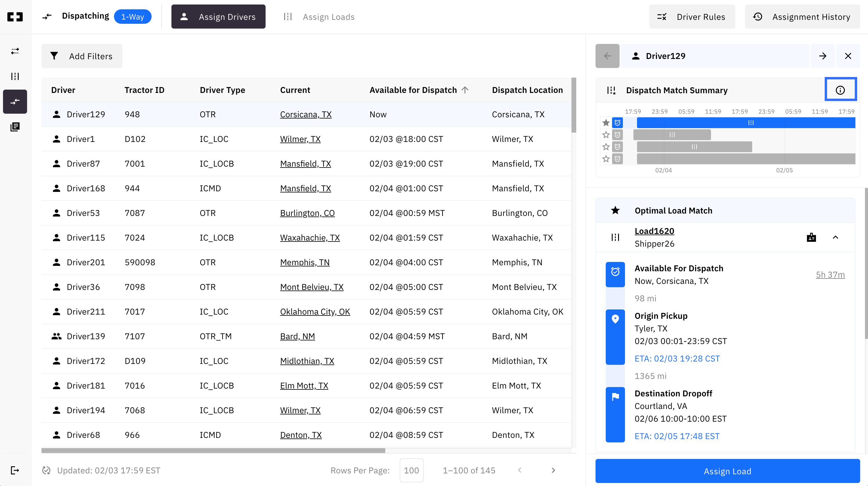The width and height of the screenshot is (868, 486).
Task: Click the horizontal scrollbar below the driver table
Action: [213, 450]
